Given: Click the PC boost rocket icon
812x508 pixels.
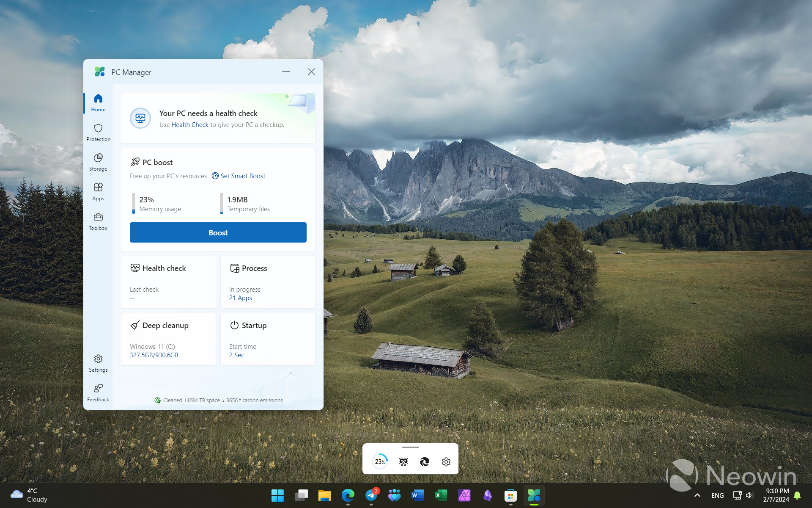Looking at the screenshot, I should coord(135,162).
